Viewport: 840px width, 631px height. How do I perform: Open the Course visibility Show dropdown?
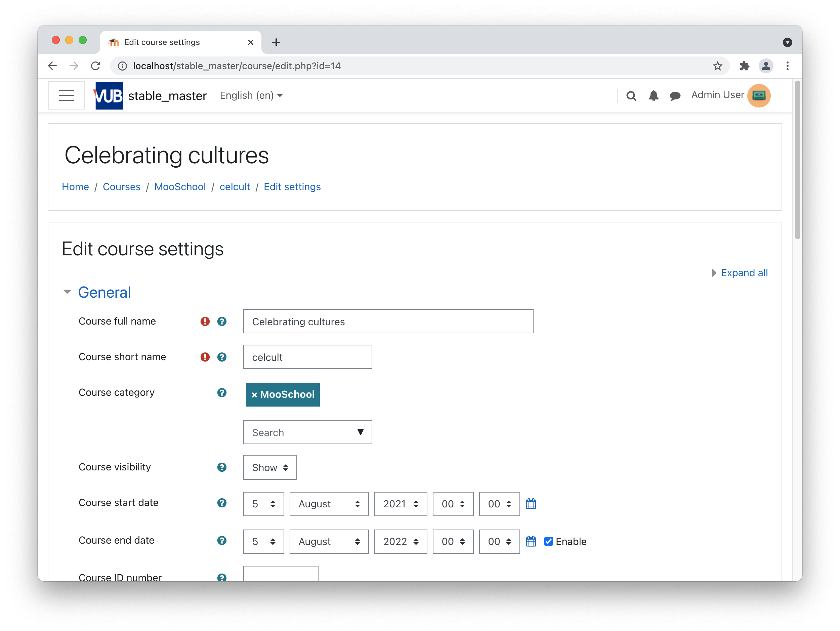pos(270,467)
